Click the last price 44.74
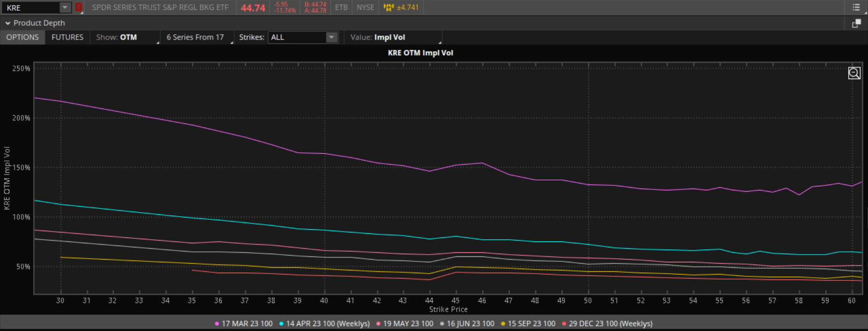 [x=253, y=8]
